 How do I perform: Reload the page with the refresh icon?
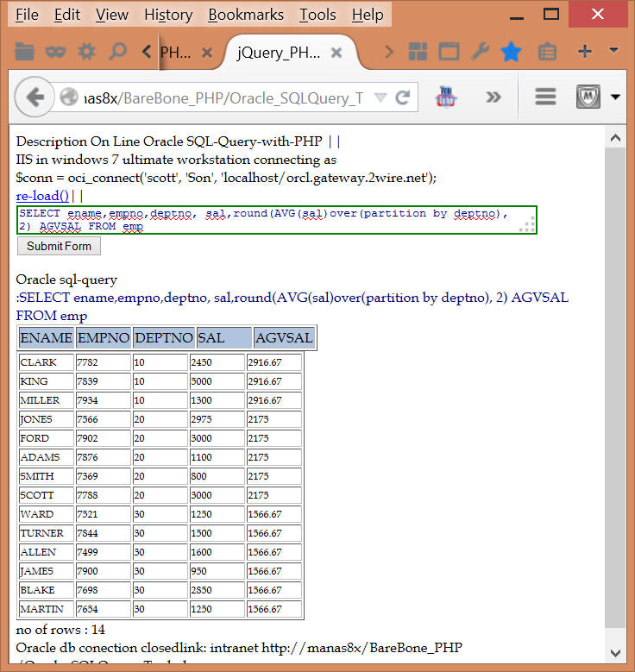click(403, 97)
